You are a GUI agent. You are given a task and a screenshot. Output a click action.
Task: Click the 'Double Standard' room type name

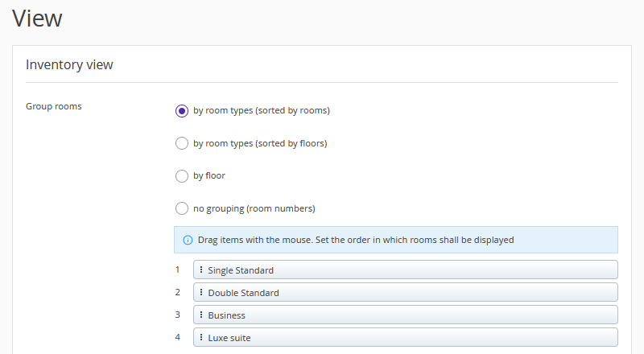click(243, 293)
